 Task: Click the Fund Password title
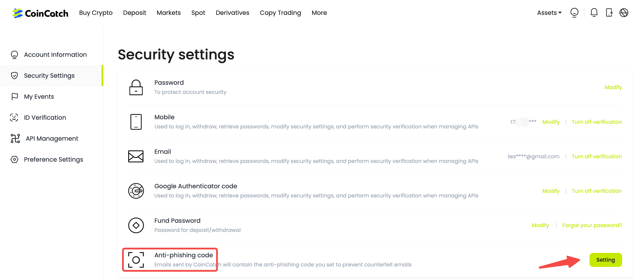(x=177, y=221)
